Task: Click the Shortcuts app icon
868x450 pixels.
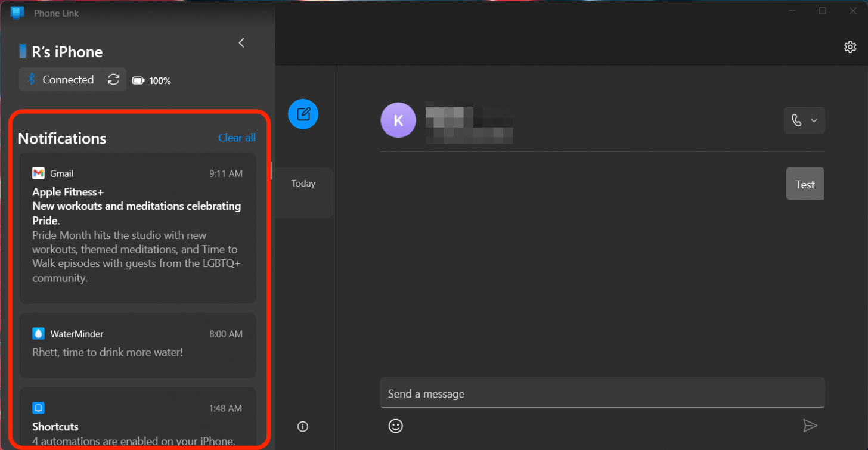Action: coord(38,408)
